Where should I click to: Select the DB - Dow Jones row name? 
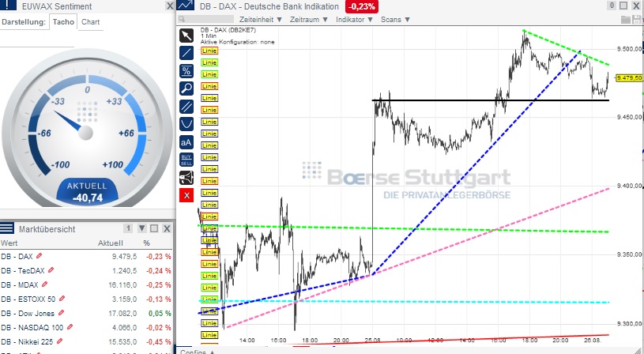pos(28,314)
